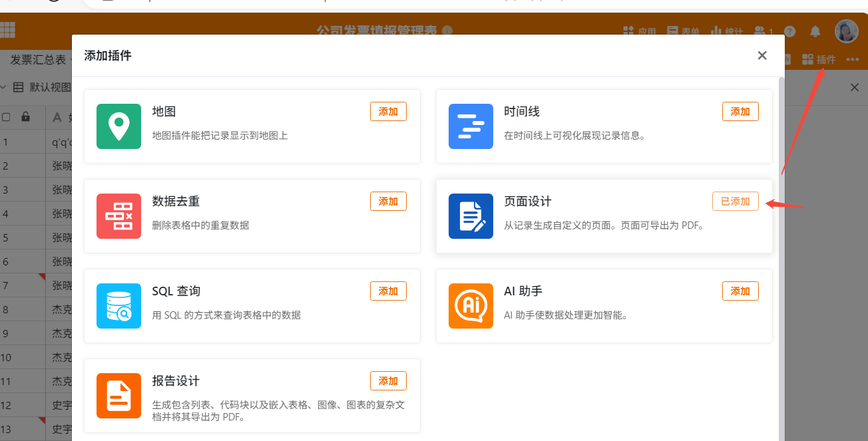
Task: Click the Map plugin green pin icon
Action: (118, 126)
